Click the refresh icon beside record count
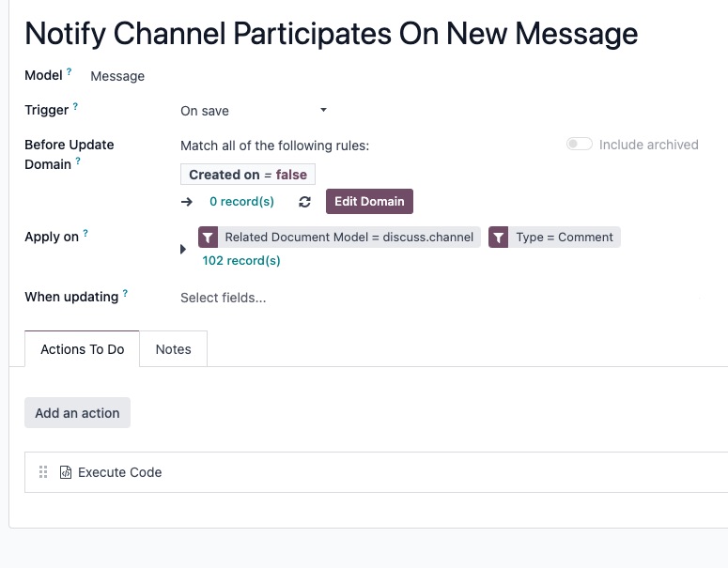 (304, 202)
